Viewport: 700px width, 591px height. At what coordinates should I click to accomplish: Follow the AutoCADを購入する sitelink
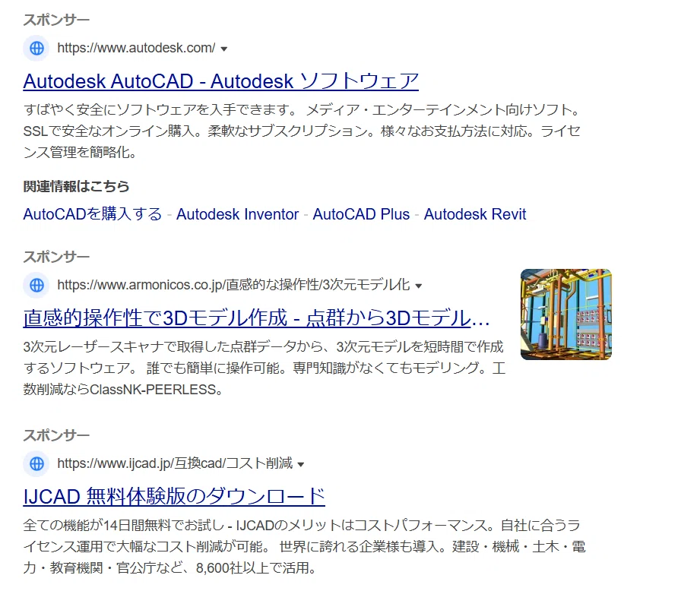coord(93,214)
